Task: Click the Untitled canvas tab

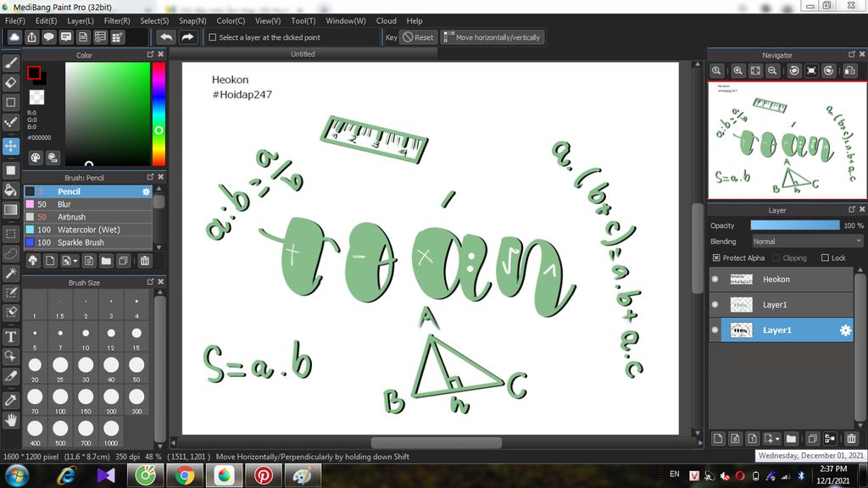Action: point(303,53)
